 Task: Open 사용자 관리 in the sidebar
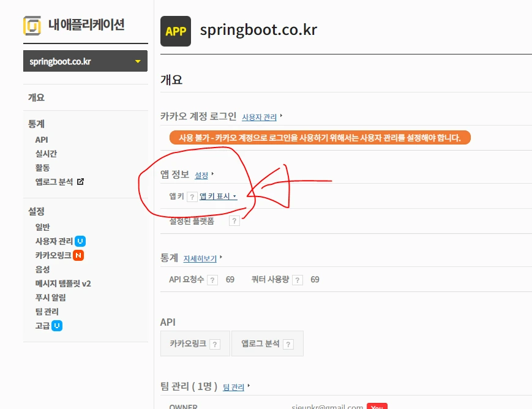pyautogui.click(x=54, y=241)
